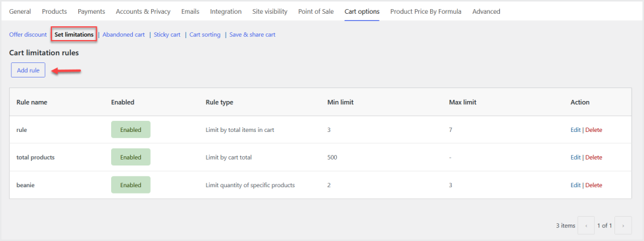Open Product Price By Formula tab
644x241 pixels.
click(x=426, y=11)
